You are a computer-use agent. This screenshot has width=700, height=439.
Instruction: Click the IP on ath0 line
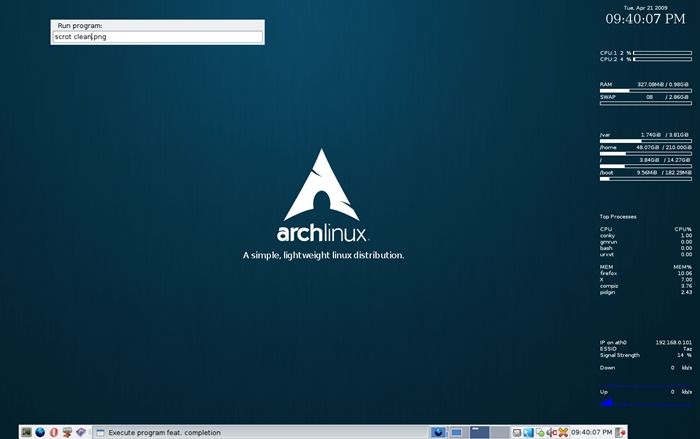click(646, 343)
